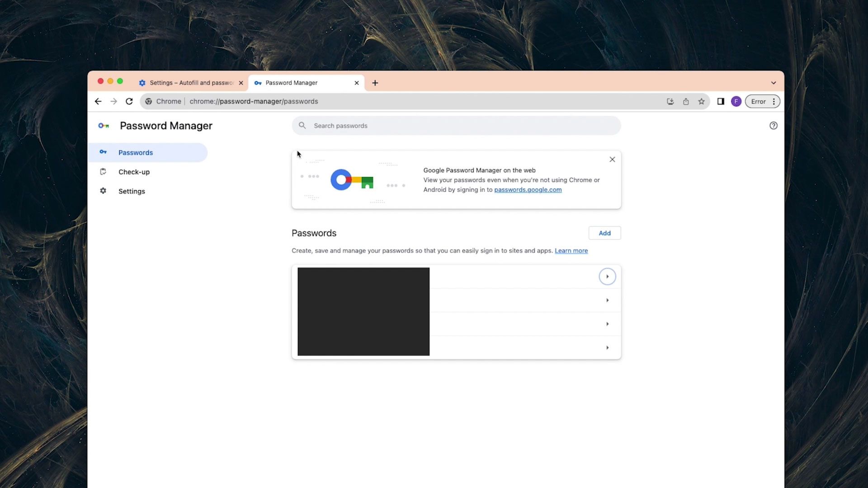Open the purple F profile avatar
The height and width of the screenshot is (488, 868).
tap(736, 101)
